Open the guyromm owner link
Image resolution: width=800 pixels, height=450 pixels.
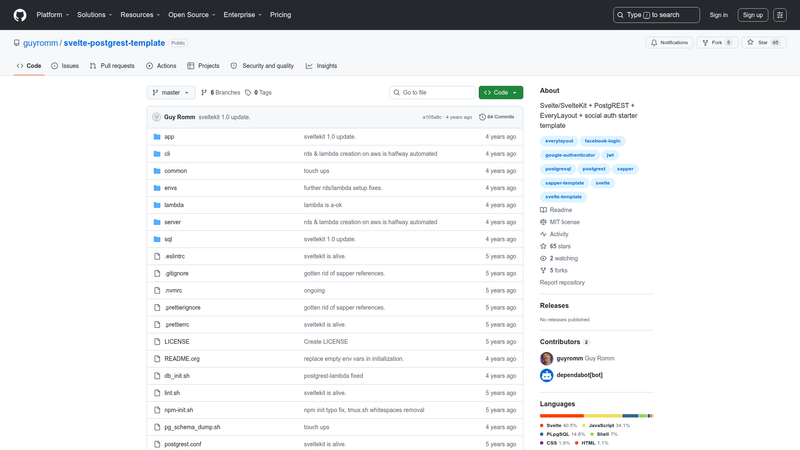(40, 43)
